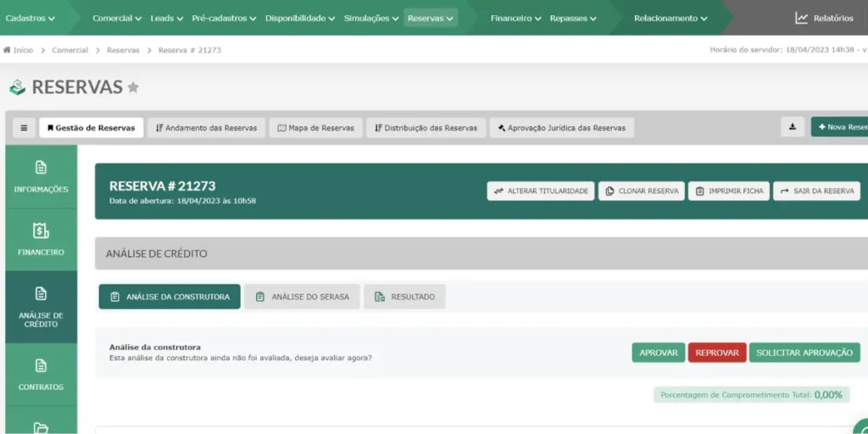Viewport: 868px width, 434px height.
Task: Click Reserva # 21273 breadcrumb
Action: [x=190, y=50]
